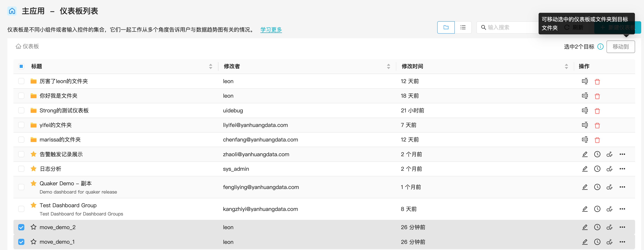644x250 pixels.
Task: Edit the 告警触发记录展示 dashboard
Action: (585, 154)
